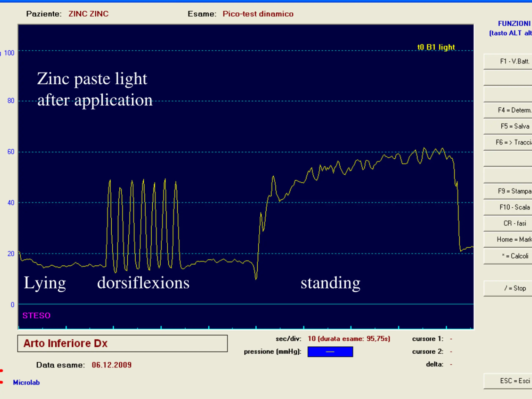Click the blue pressione (mmHg) indicator box
The width and height of the screenshot is (532, 399).
pyautogui.click(x=330, y=352)
